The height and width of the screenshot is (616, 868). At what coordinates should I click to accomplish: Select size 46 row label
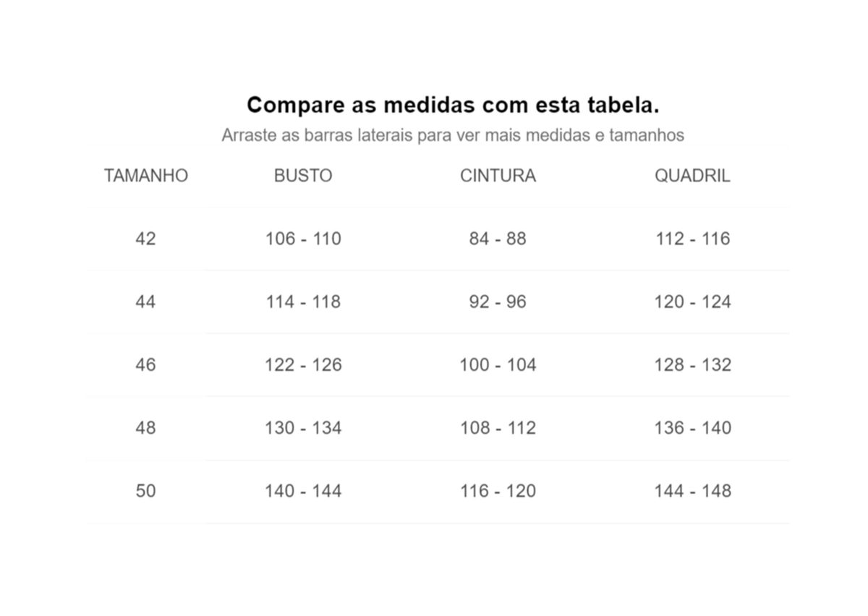145,364
